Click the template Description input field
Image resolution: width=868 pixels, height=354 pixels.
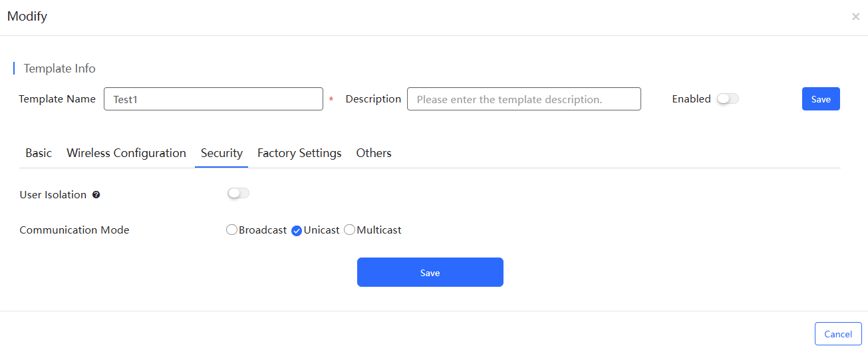524,99
